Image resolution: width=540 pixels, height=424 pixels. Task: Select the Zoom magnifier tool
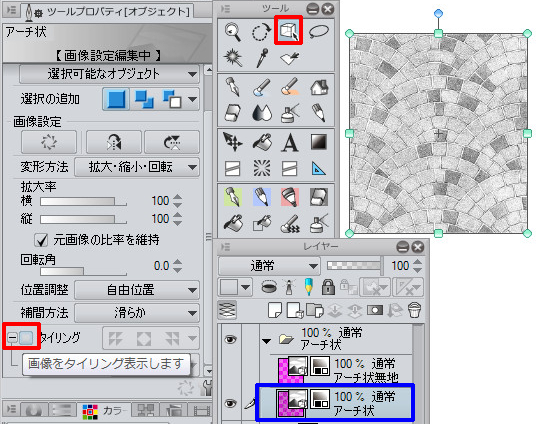233,31
